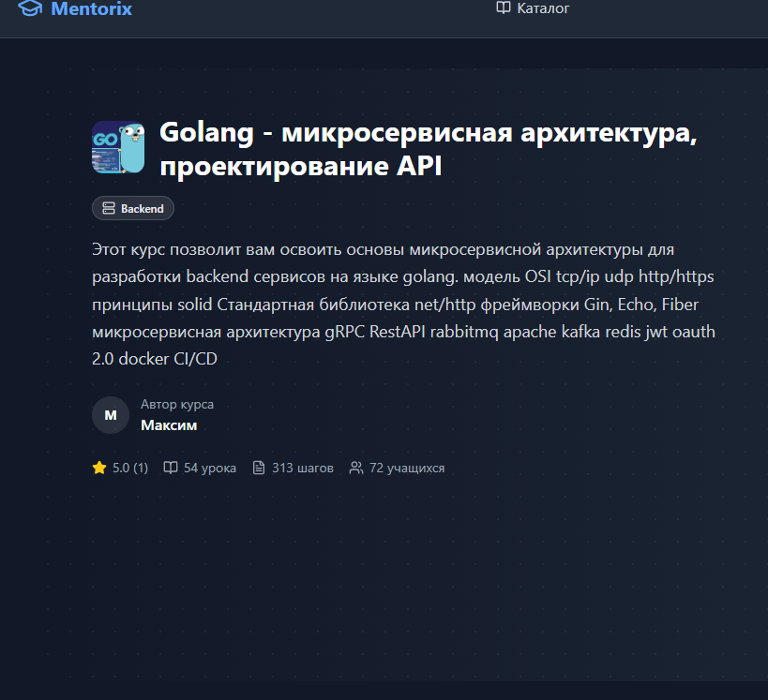
Task: Open the author avatar with letter M
Action: (111, 415)
